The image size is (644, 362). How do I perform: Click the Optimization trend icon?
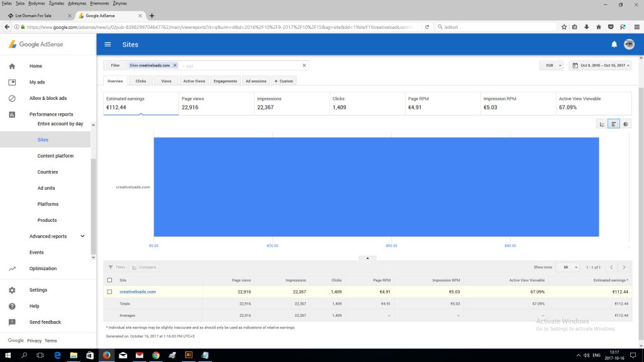click(12, 268)
